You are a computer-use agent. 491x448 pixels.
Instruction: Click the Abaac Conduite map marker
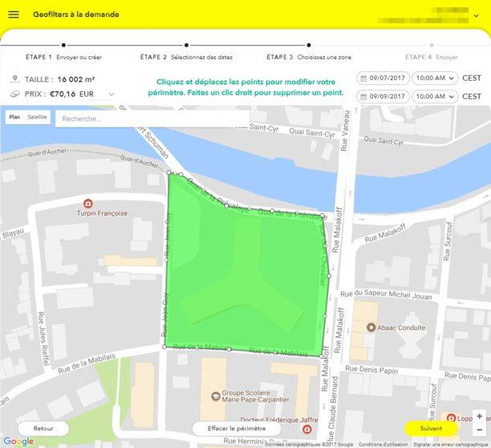tap(371, 328)
